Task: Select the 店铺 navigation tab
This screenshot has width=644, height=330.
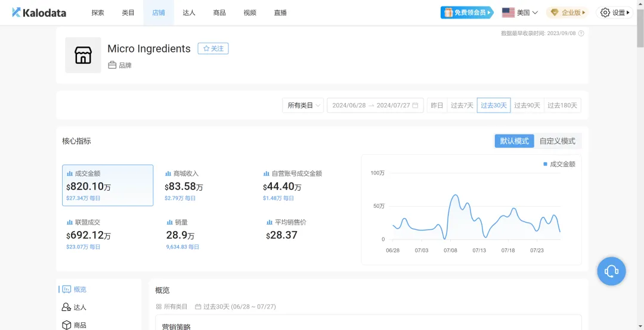Action: click(159, 13)
